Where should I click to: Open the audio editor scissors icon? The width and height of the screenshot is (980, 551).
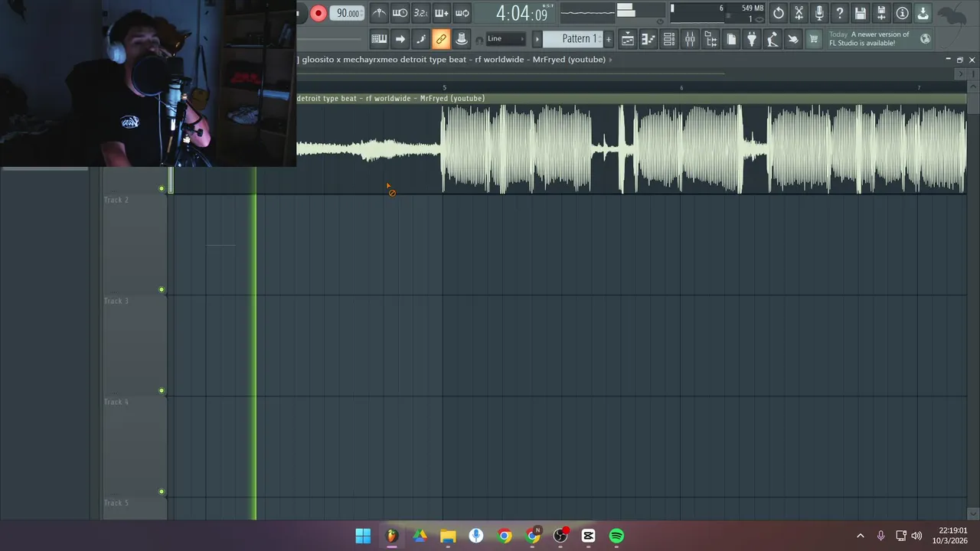(799, 13)
